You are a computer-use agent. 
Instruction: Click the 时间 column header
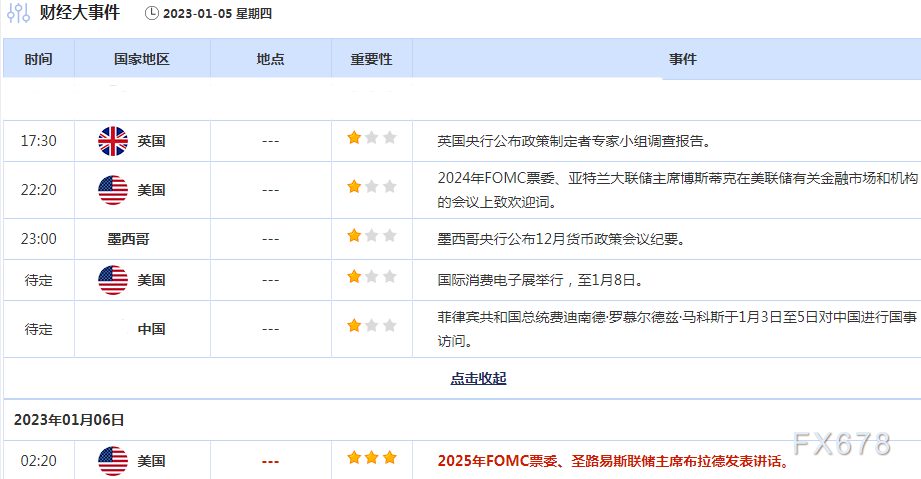coord(38,59)
